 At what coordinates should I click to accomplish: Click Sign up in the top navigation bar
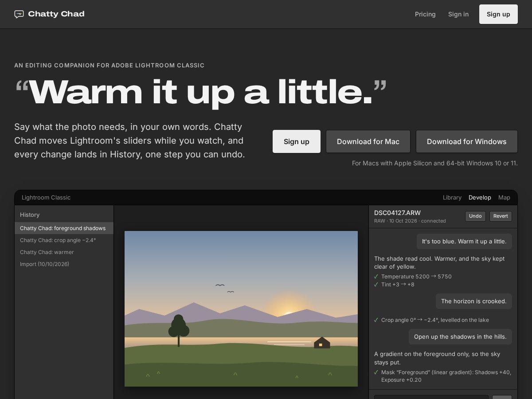(498, 14)
